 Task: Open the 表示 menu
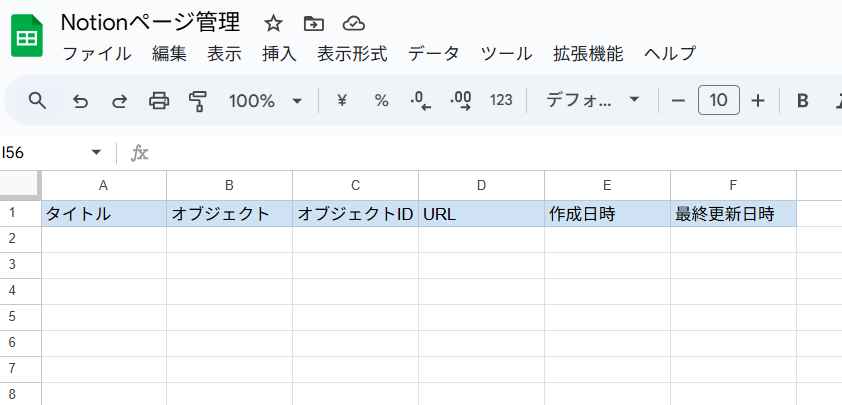pyautogui.click(x=224, y=54)
